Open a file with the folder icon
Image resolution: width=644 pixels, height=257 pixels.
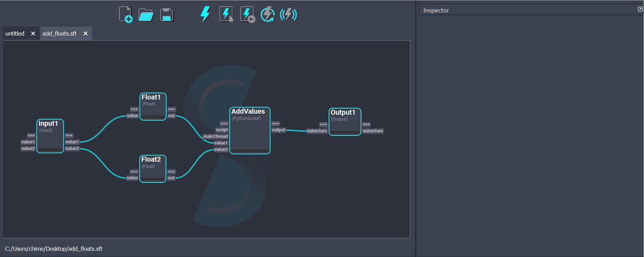coord(146,15)
